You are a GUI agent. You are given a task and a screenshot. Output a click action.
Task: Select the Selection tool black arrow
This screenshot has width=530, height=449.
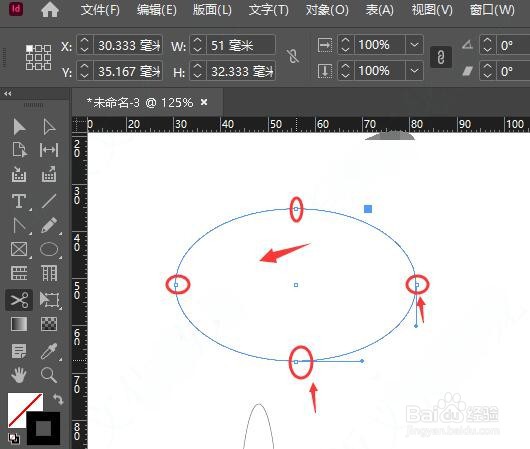tap(19, 127)
